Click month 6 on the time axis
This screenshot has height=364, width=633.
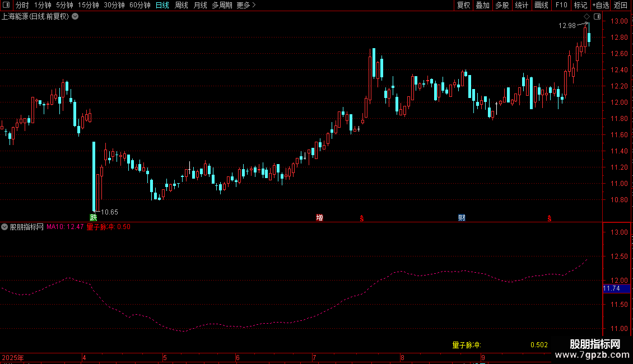click(x=238, y=358)
